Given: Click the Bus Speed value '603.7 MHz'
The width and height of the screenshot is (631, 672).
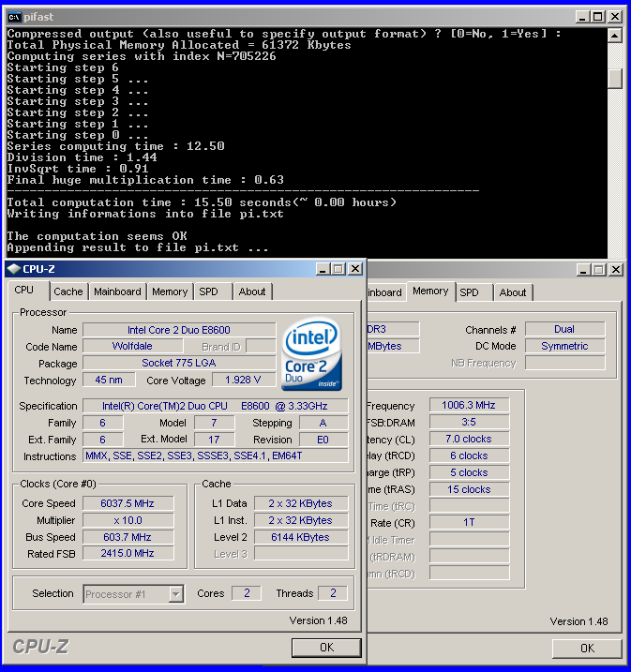Looking at the screenshot, I should coord(128,537).
